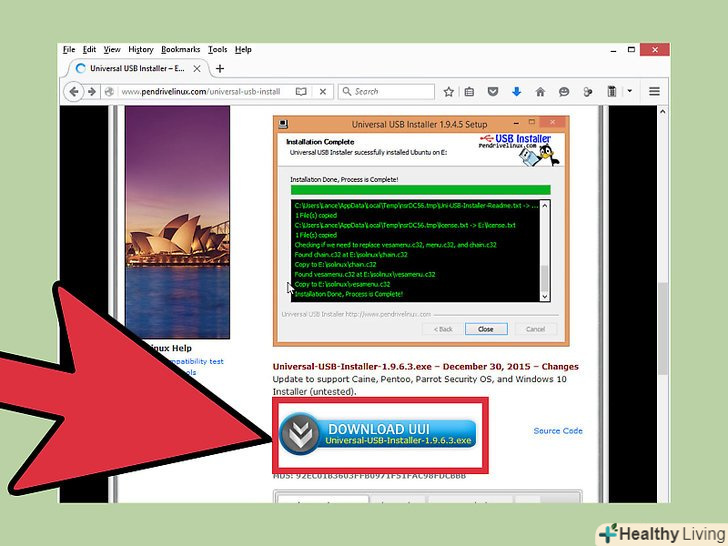The height and width of the screenshot is (546, 728).
Task: Click the Universal USB Installer screenshot image
Action: 421,231
